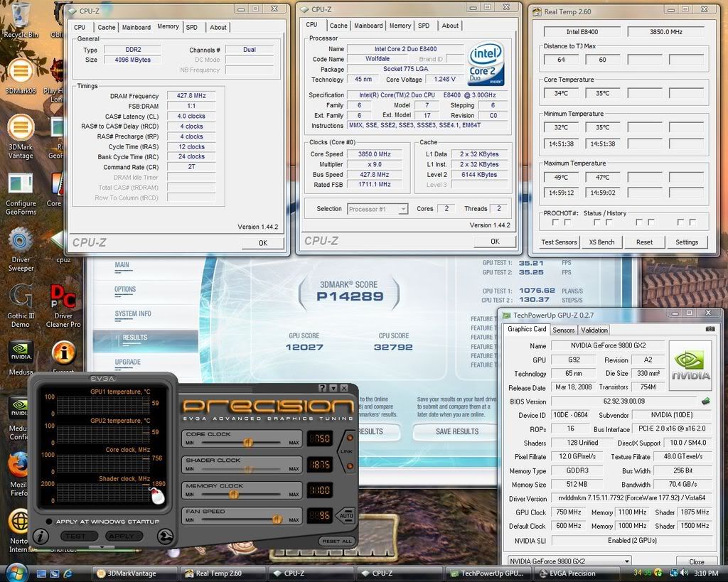The image size is (728, 582).
Task: Open the Recycle Bin desktop icon
Action: [19, 19]
